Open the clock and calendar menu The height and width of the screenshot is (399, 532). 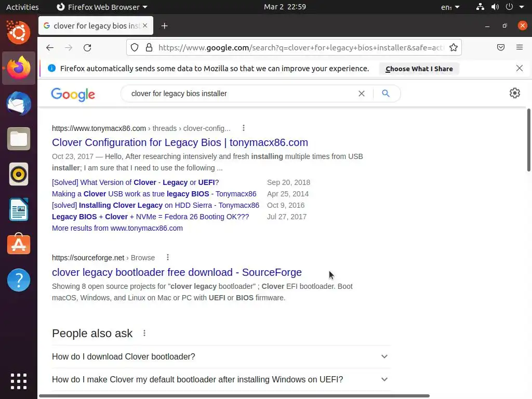pyautogui.click(x=285, y=7)
